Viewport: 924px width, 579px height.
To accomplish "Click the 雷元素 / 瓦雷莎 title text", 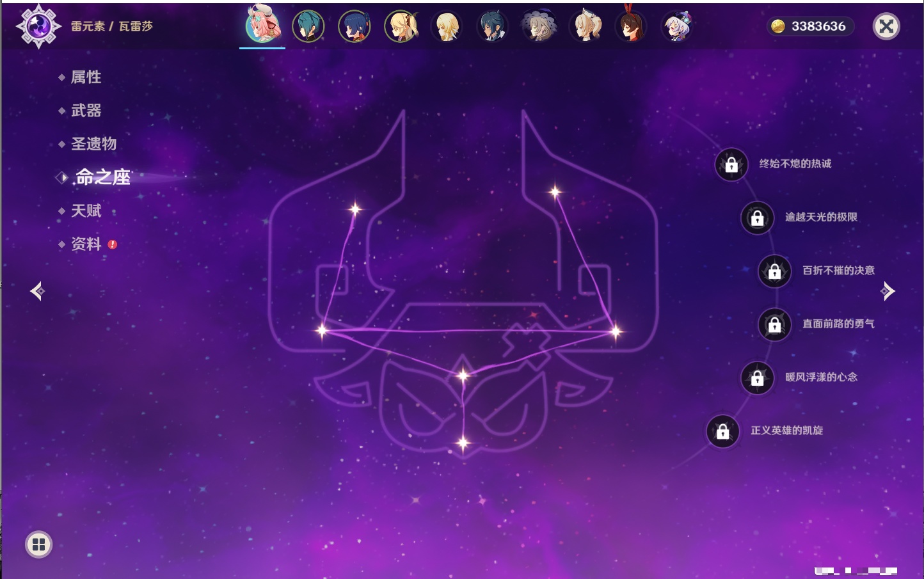I will 112,26.
